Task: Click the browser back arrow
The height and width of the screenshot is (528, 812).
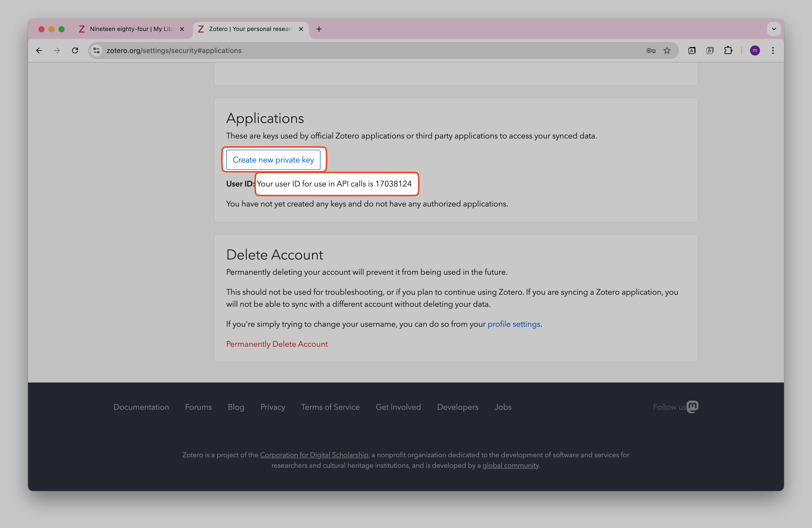Action: [39, 50]
